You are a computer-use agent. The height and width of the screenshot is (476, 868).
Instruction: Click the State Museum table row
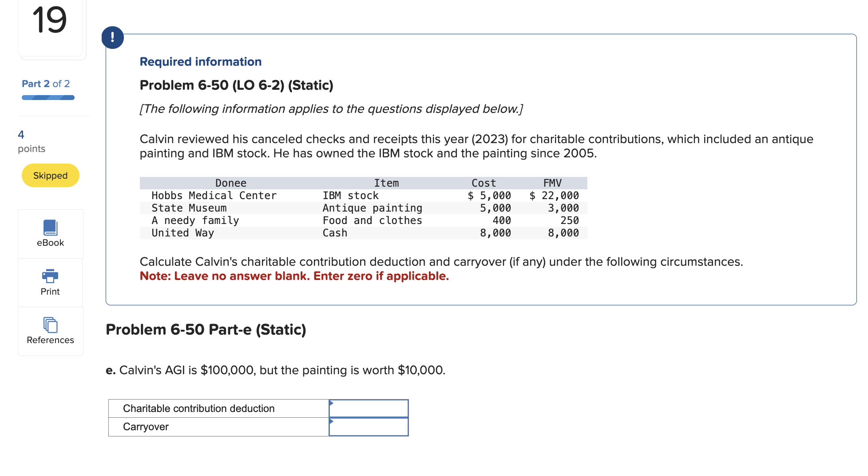[363, 208]
